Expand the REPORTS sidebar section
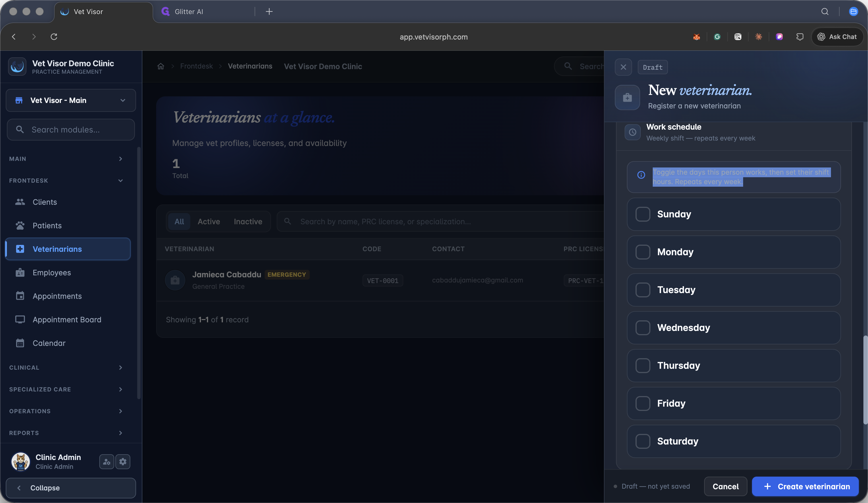This screenshot has width=868, height=503. [x=66, y=433]
